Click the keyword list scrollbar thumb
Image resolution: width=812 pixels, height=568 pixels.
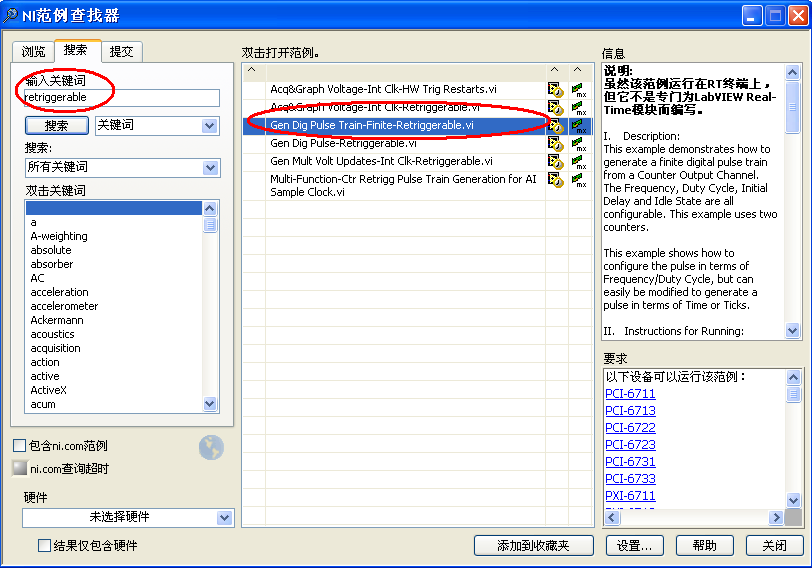[210, 225]
